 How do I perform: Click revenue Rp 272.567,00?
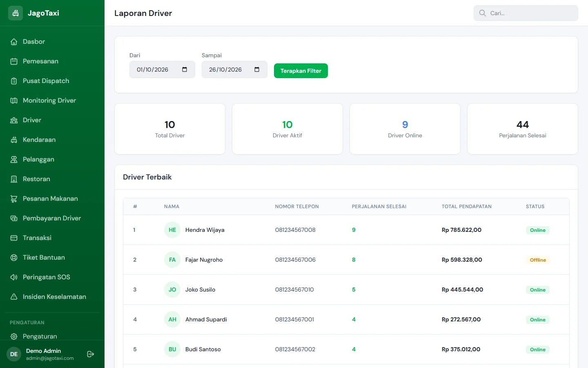coord(461,319)
